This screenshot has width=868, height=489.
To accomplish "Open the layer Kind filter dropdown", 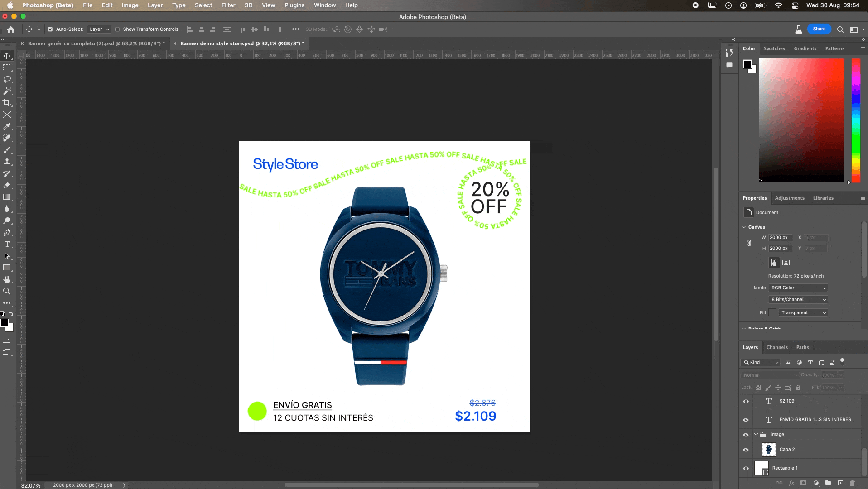I will coord(761,362).
